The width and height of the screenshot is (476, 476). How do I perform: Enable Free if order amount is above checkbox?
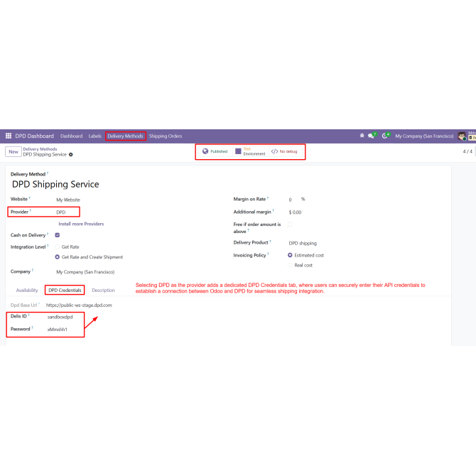pos(290,225)
